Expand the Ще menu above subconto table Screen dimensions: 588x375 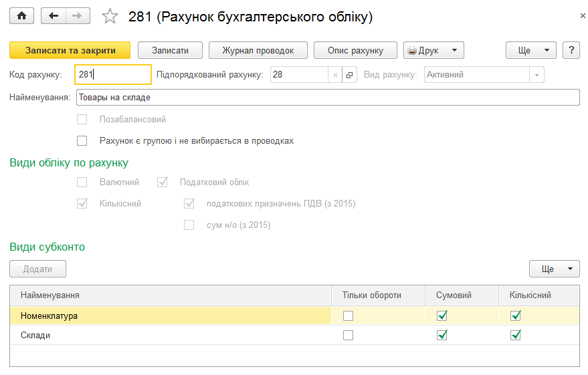(x=555, y=269)
